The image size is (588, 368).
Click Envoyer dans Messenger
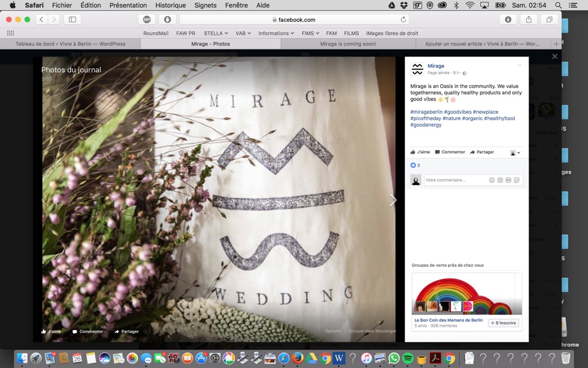pyautogui.click(x=372, y=331)
